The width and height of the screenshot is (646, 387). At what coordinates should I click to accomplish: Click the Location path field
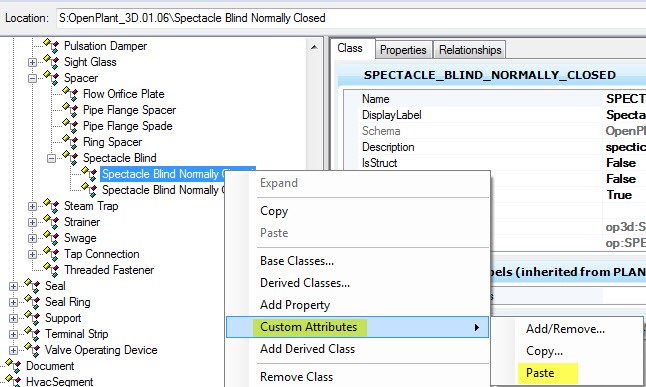pos(351,18)
